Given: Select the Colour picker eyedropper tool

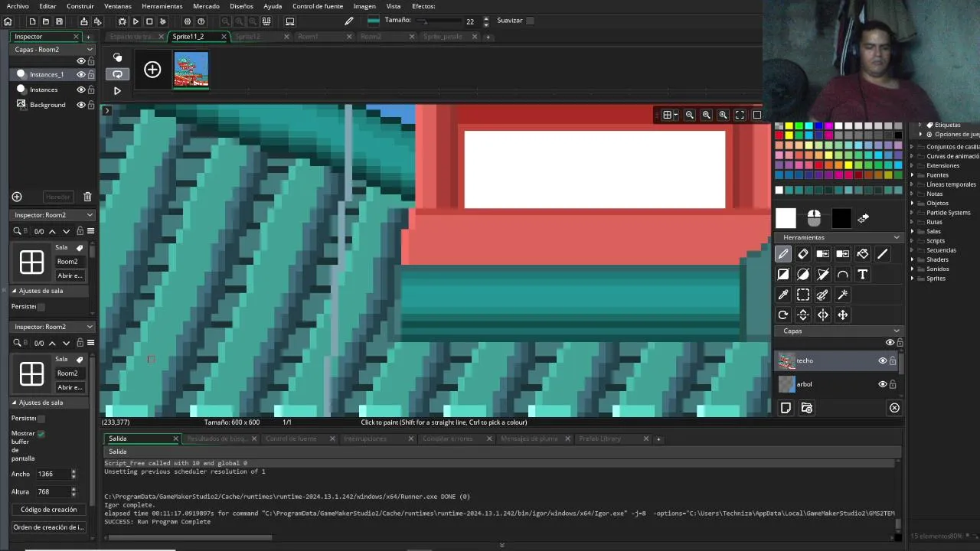Looking at the screenshot, I should click(x=782, y=295).
